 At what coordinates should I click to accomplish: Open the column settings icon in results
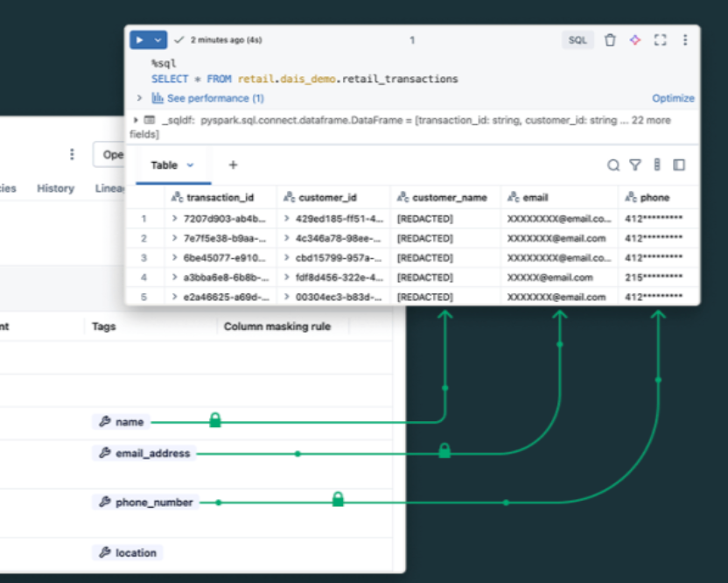(657, 165)
